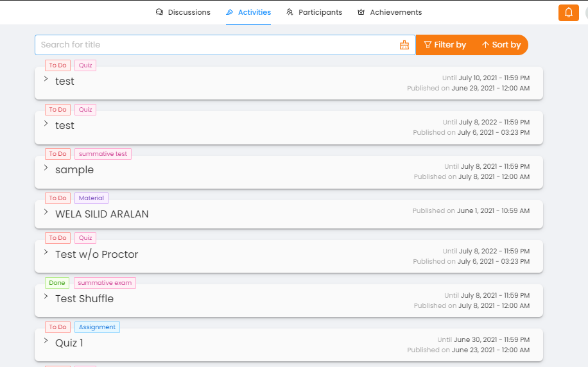Image resolution: width=588 pixels, height=367 pixels.
Task: Switch to the Participants tab
Action: 315,12
